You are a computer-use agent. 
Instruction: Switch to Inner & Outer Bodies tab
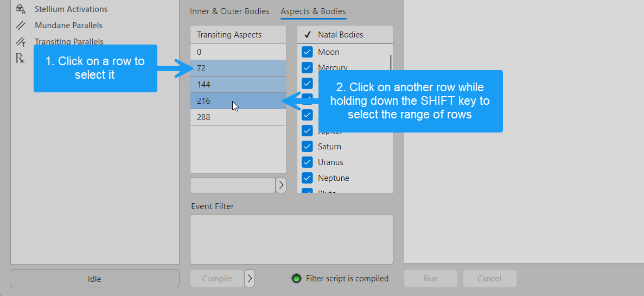pos(229,11)
